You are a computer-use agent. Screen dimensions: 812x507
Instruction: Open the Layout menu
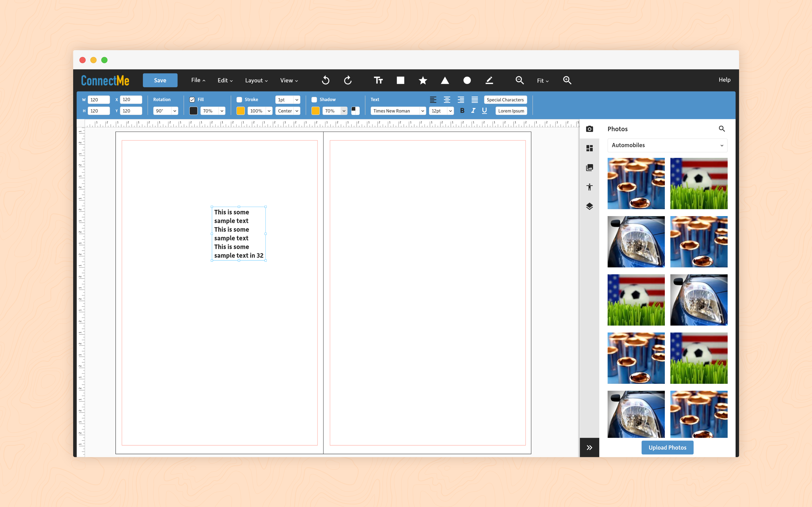[x=256, y=80]
